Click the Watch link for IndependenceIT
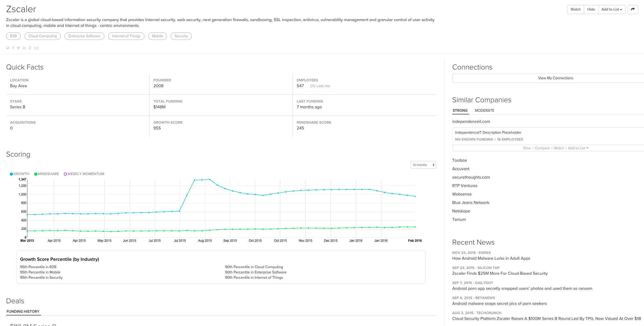The image size is (644, 326). tap(559, 148)
